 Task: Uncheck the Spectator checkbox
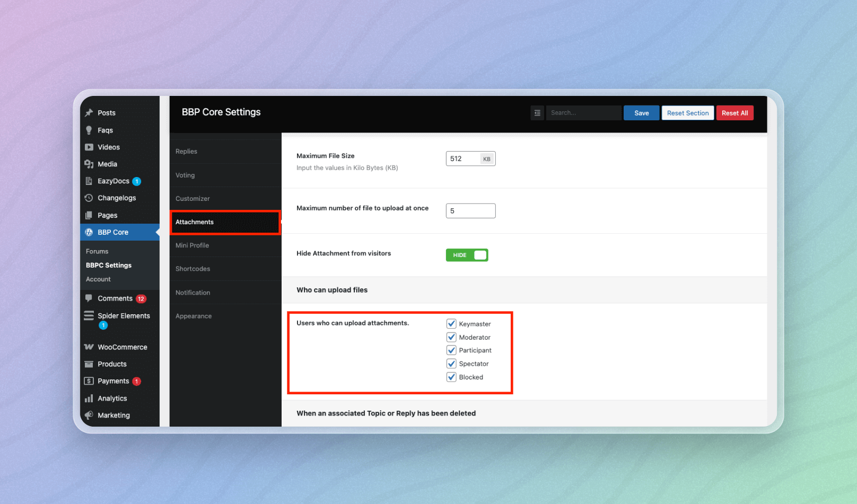pos(451,364)
